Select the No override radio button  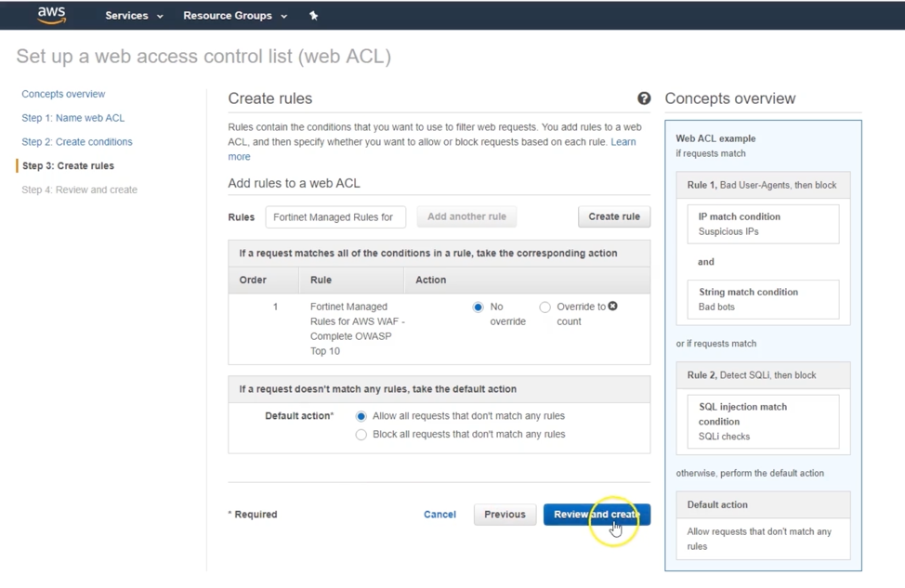(478, 307)
